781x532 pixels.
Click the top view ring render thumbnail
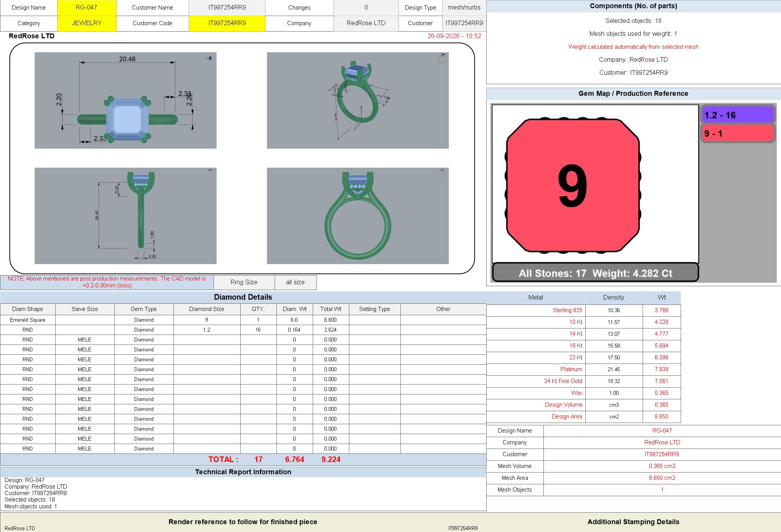point(125,100)
